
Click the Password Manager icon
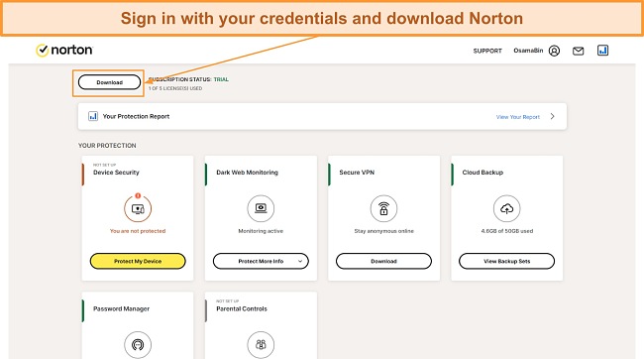(x=138, y=344)
